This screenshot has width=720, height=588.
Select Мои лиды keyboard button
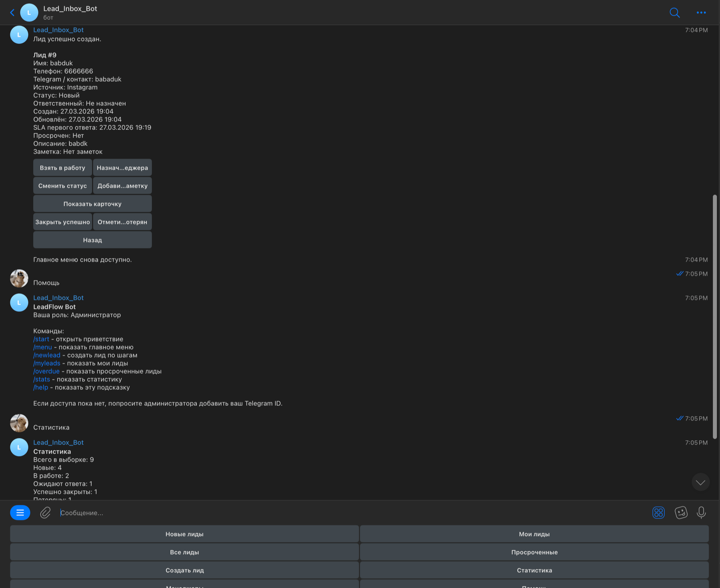(x=534, y=534)
